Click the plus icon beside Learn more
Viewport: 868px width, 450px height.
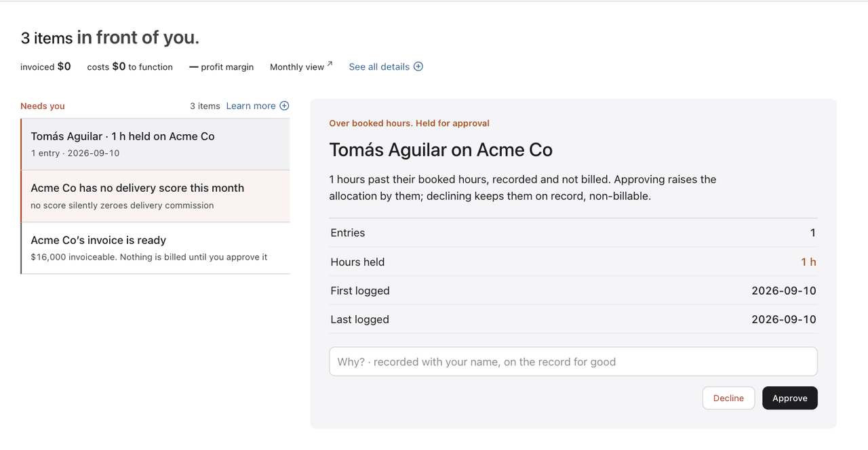click(284, 106)
